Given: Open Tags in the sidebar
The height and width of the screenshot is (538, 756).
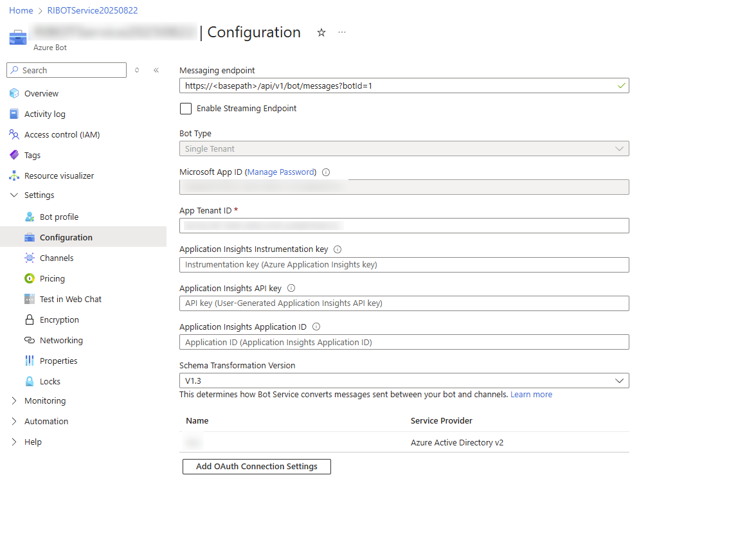Looking at the screenshot, I should click(32, 156).
